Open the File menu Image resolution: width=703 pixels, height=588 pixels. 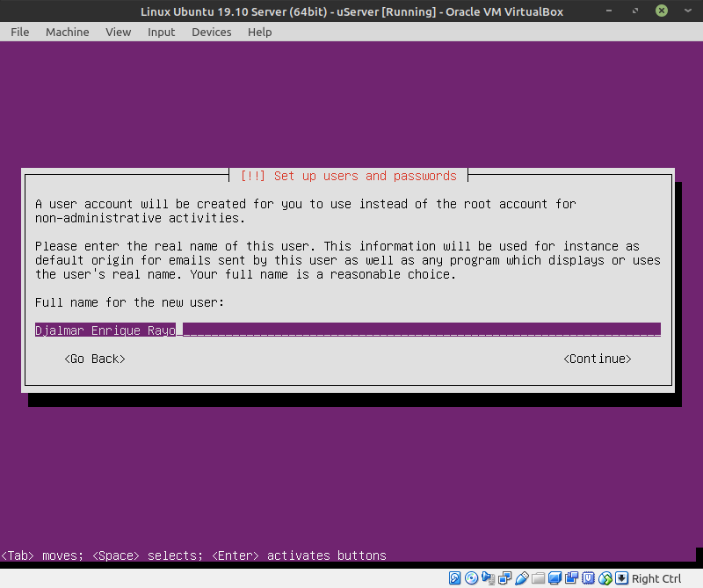19,33
